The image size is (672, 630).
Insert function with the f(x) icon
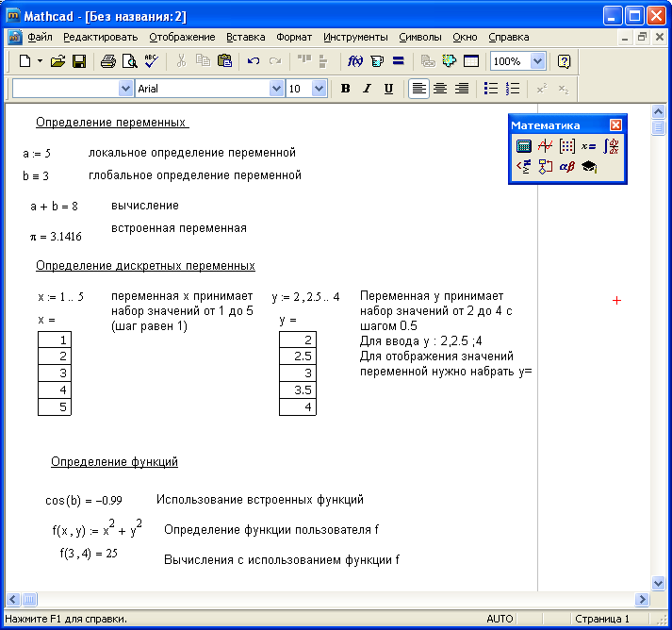click(355, 61)
